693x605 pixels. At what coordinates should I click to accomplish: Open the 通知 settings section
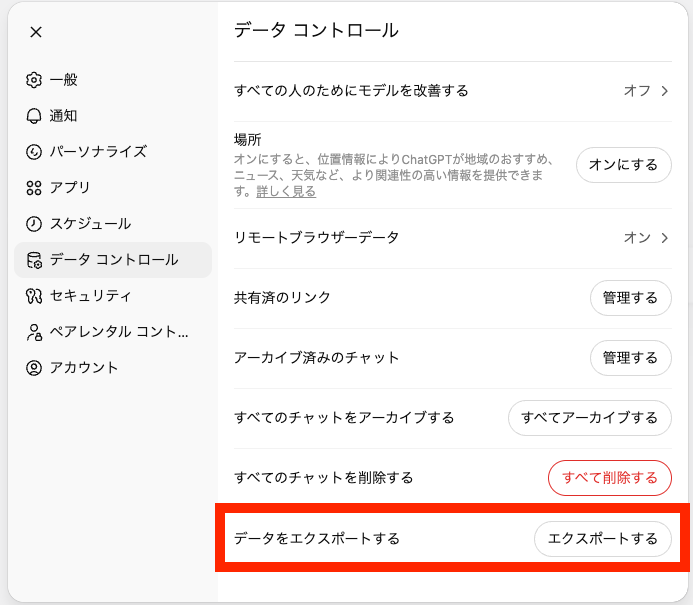point(64,116)
